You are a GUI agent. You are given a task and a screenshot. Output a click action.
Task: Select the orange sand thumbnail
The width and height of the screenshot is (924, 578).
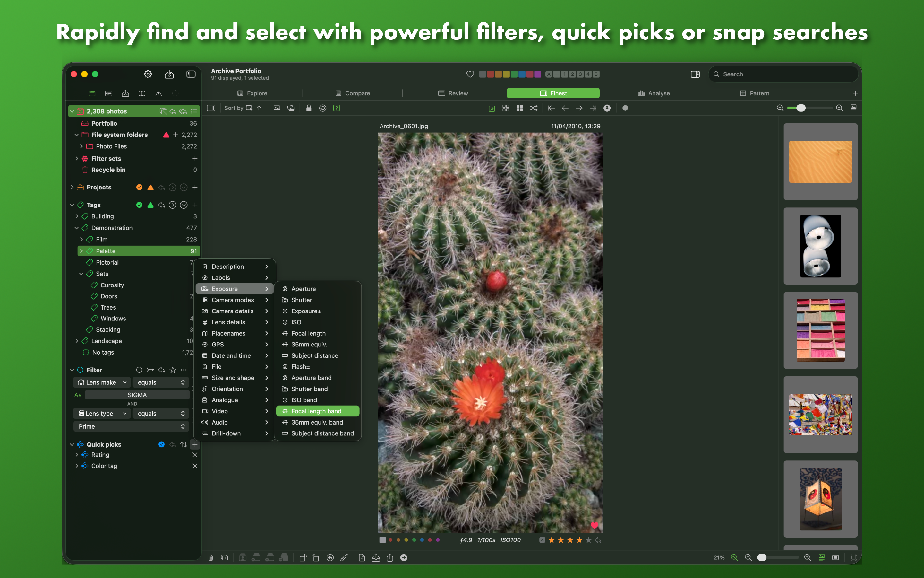pos(820,161)
